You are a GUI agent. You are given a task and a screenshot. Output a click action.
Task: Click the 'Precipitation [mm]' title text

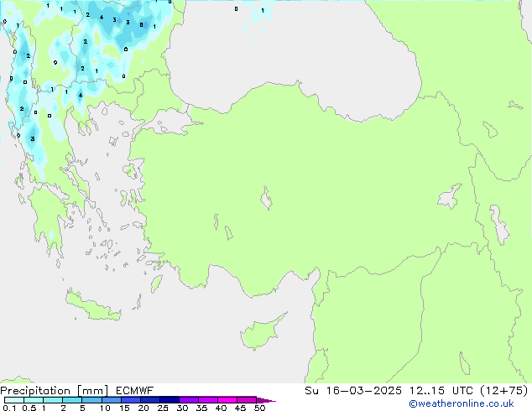(x=55, y=391)
